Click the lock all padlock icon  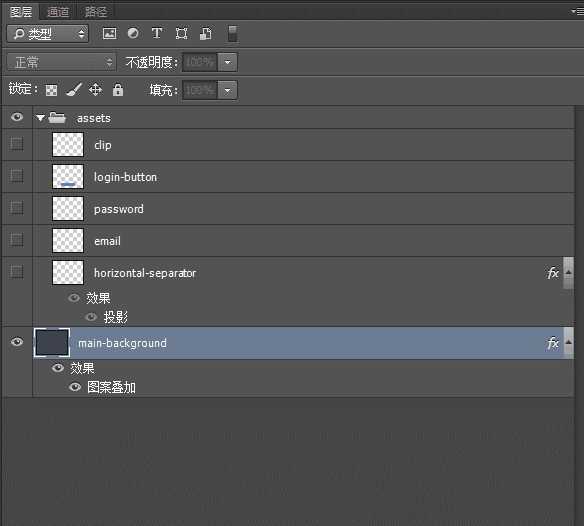[x=118, y=89]
